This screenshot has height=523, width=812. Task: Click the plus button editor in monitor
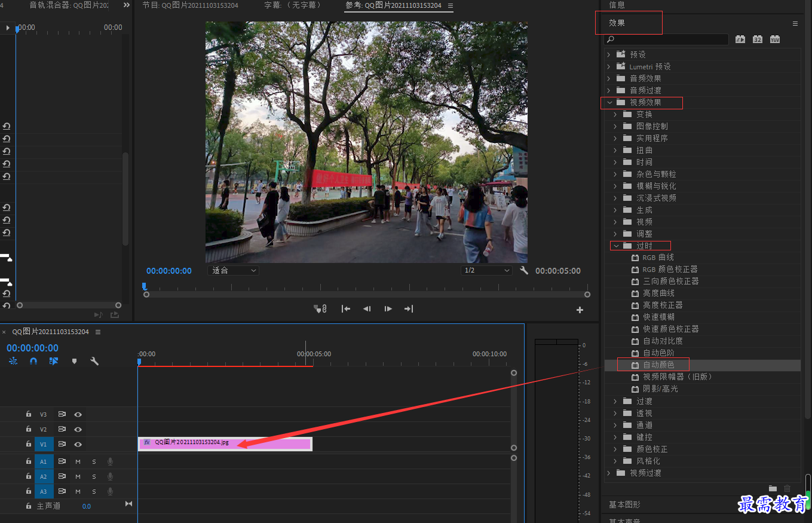pyautogui.click(x=580, y=310)
